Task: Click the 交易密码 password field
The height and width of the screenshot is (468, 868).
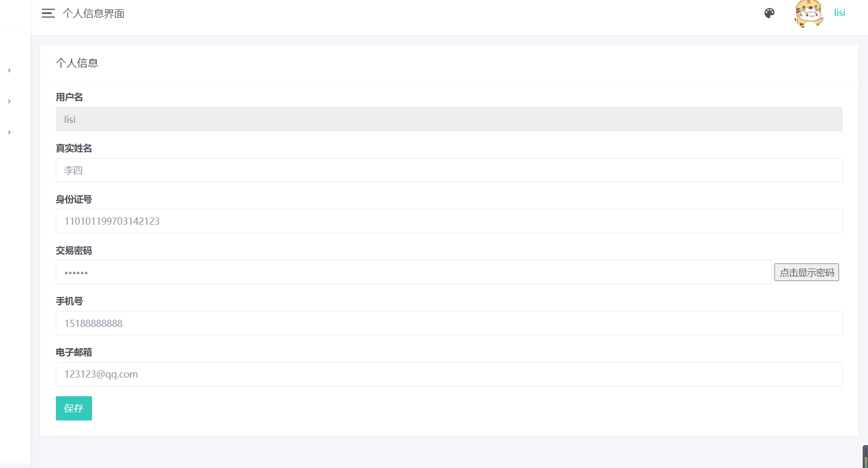Action: click(414, 272)
